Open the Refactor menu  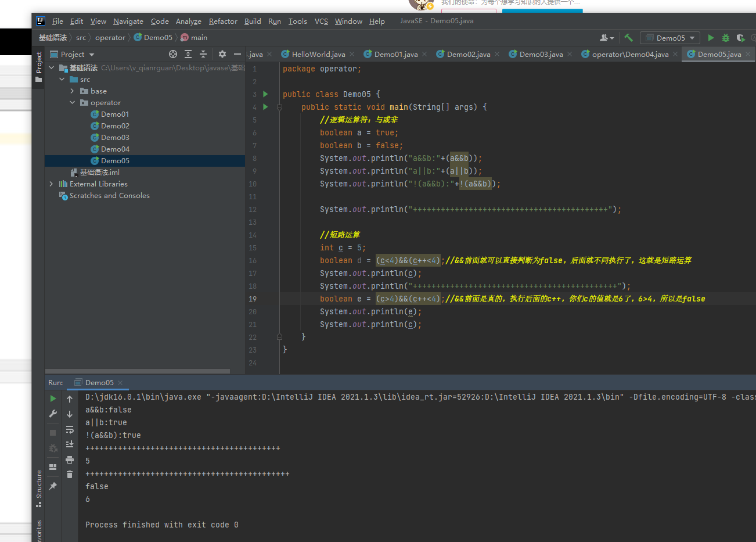pos(223,21)
